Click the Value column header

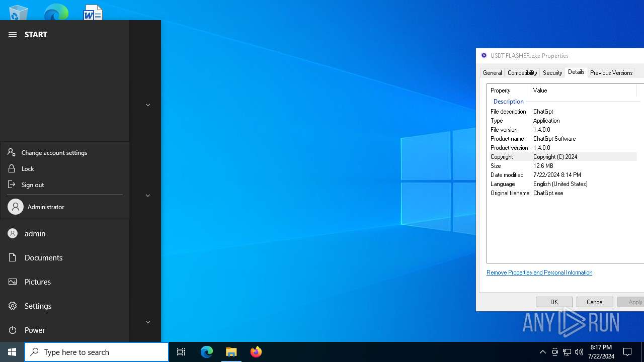(x=584, y=90)
